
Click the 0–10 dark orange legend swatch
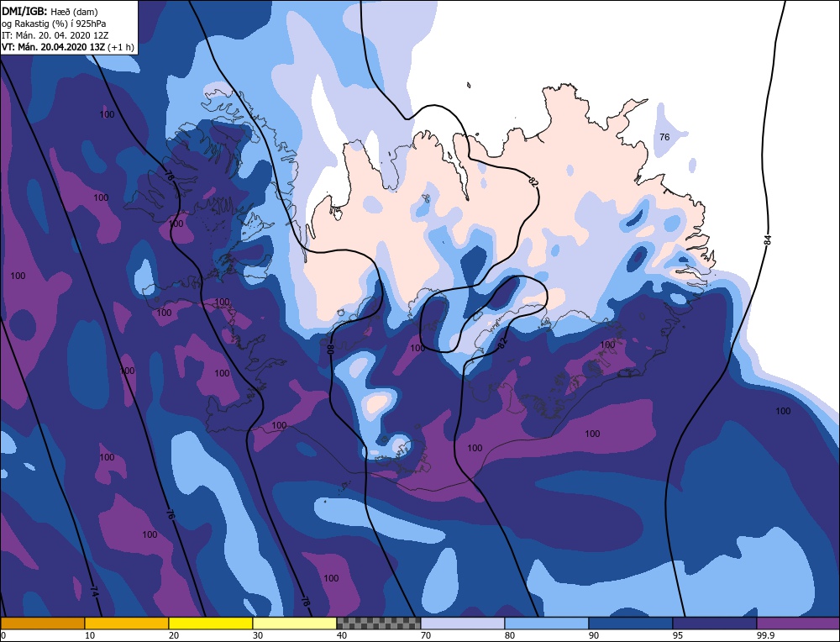(42, 624)
